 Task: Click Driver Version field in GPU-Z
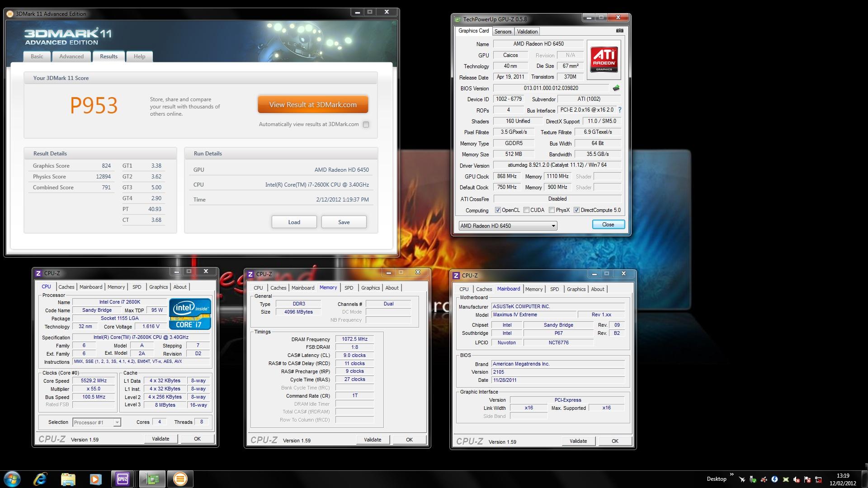tap(557, 165)
